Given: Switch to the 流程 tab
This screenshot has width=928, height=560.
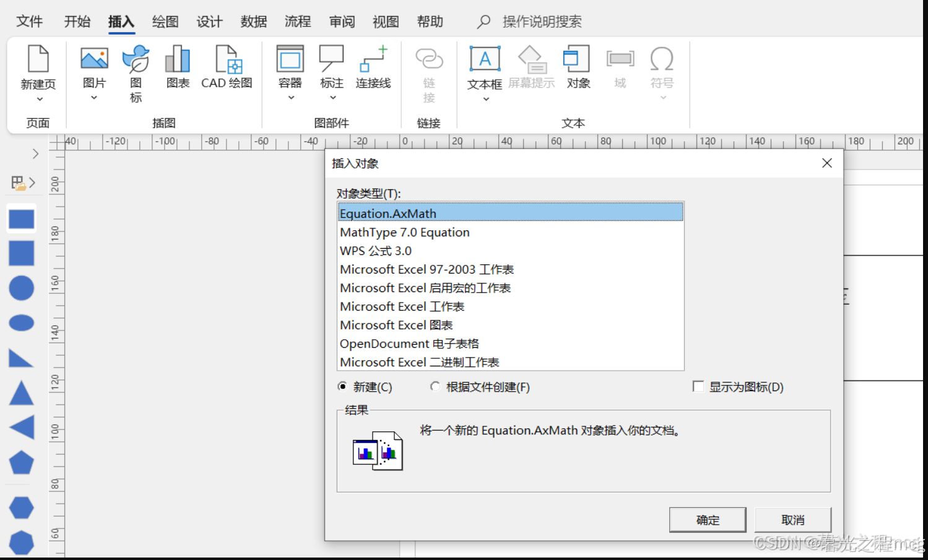Looking at the screenshot, I should pyautogui.click(x=298, y=22).
